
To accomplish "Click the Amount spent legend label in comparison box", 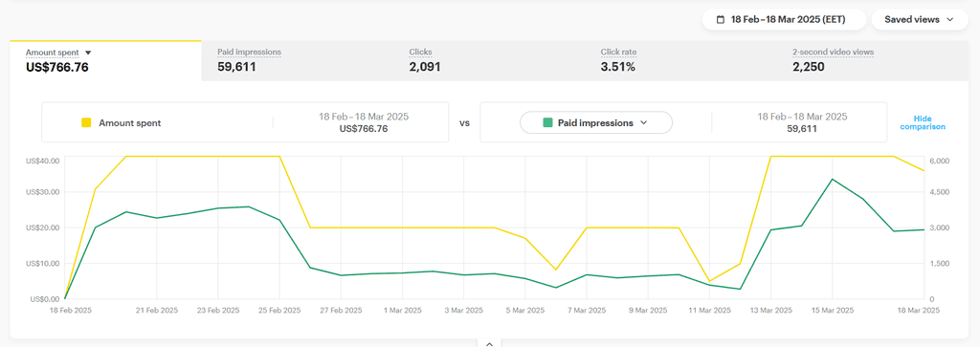I will coord(130,123).
